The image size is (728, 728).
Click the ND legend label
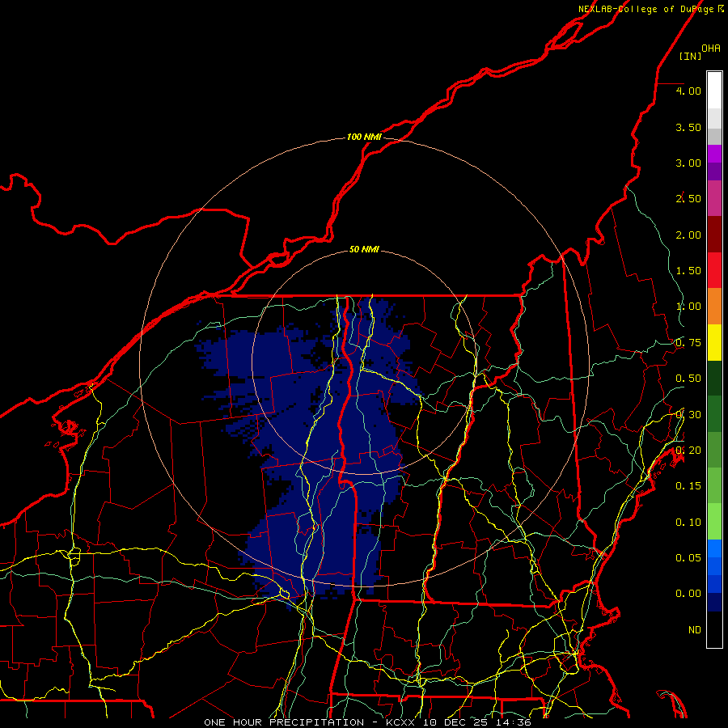coord(695,629)
